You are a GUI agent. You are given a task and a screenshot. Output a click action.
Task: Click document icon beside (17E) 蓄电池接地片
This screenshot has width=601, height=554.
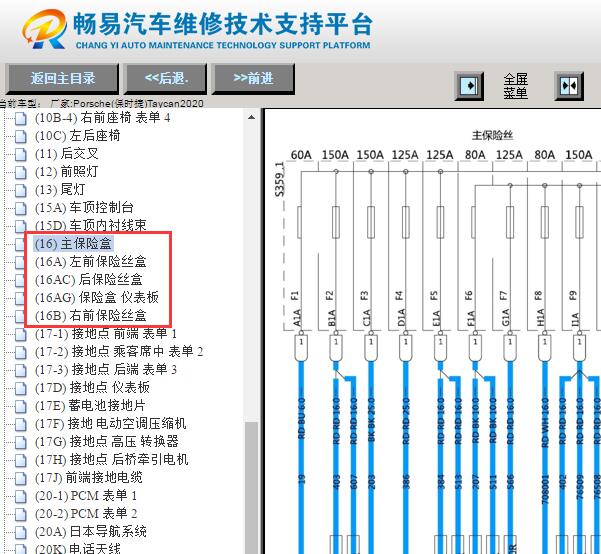point(21,407)
